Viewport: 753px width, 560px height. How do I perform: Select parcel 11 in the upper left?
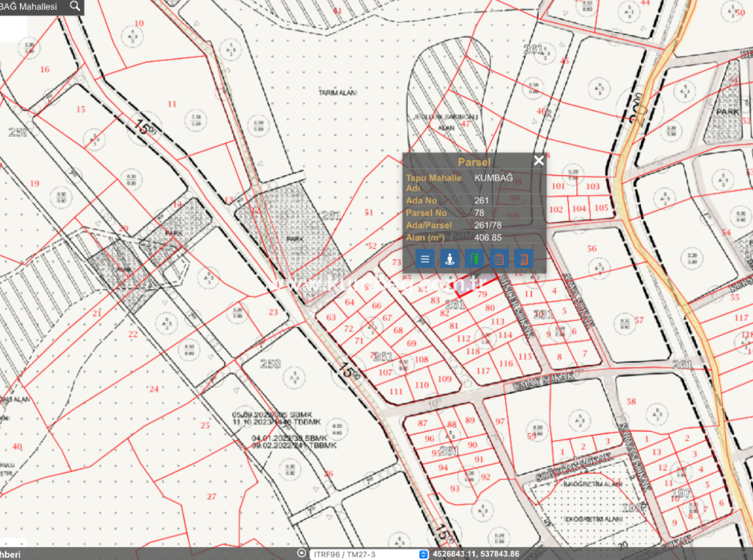[172, 104]
